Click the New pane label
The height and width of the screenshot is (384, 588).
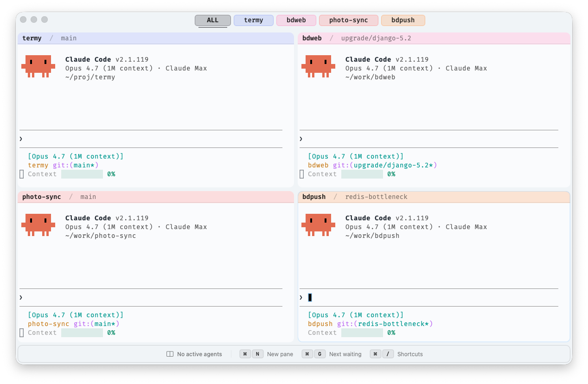pyautogui.click(x=280, y=354)
